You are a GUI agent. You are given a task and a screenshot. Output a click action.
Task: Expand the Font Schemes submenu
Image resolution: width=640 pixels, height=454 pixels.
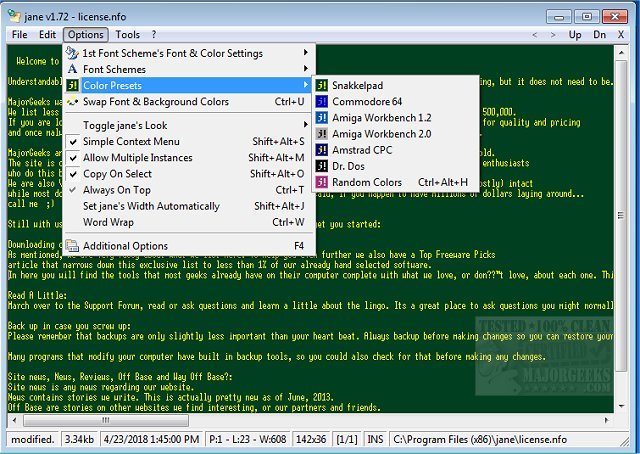(x=189, y=69)
